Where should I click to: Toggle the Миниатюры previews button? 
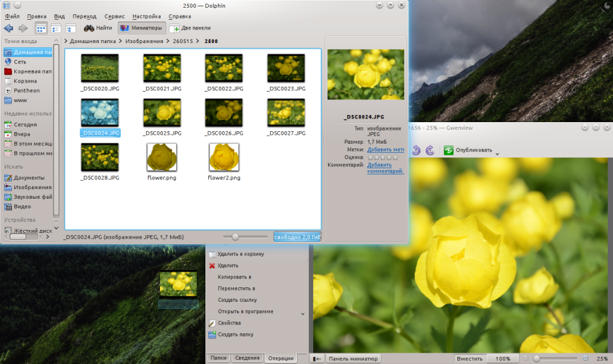(141, 28)
